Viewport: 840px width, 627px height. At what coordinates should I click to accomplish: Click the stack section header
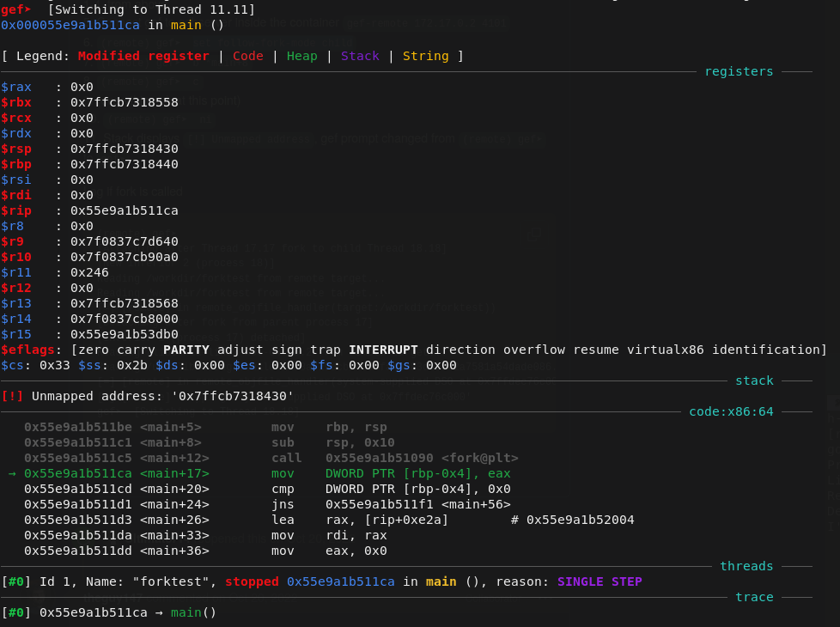(x=753, y=380)
